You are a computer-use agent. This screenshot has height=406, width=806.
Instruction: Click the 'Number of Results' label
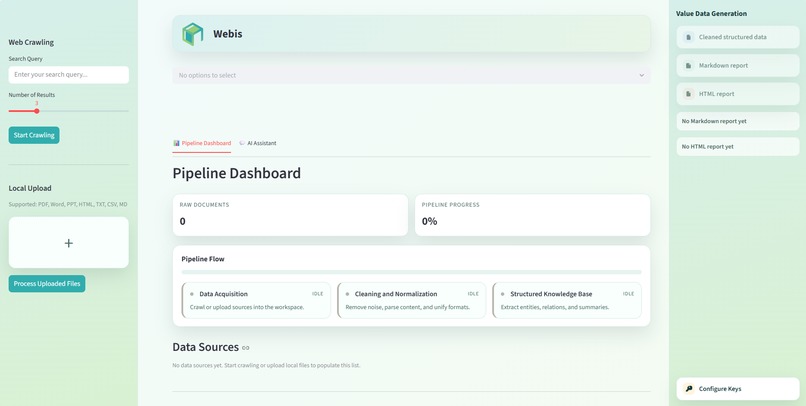coord(32,95)
